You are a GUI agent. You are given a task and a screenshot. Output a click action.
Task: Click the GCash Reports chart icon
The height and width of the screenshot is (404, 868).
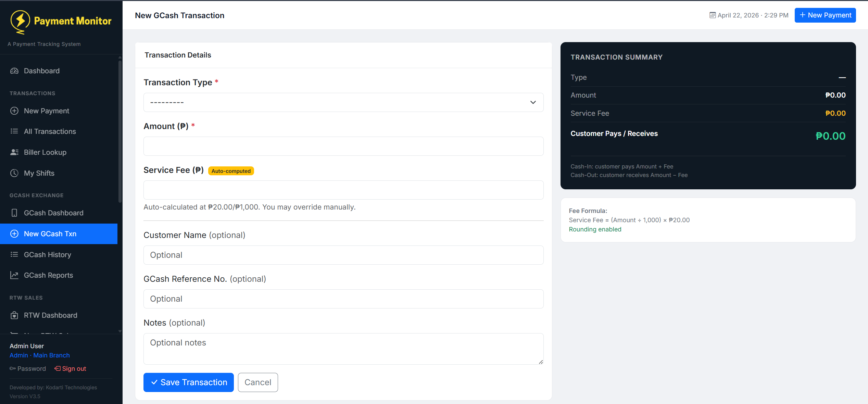point(14,275)
